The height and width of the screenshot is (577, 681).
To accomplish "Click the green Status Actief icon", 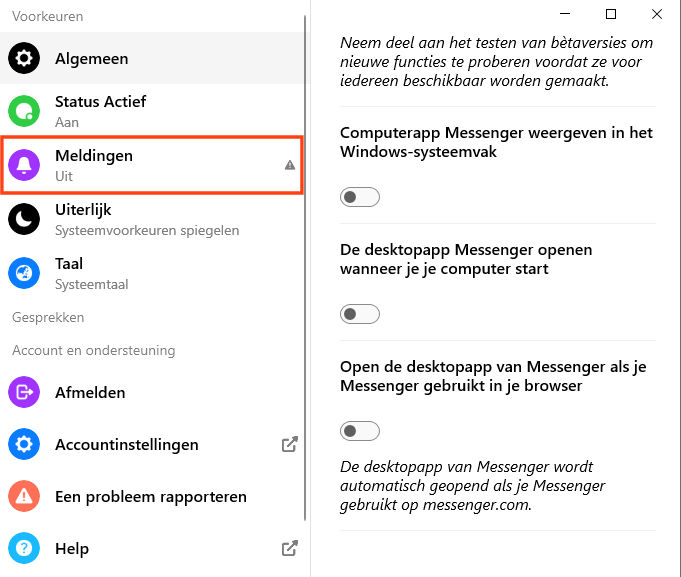I will (24, 110).
